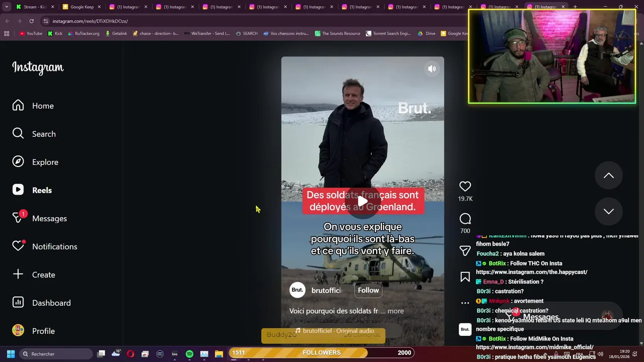
Task: Open RuTracker.org bookmark
Action: (84, 34)
